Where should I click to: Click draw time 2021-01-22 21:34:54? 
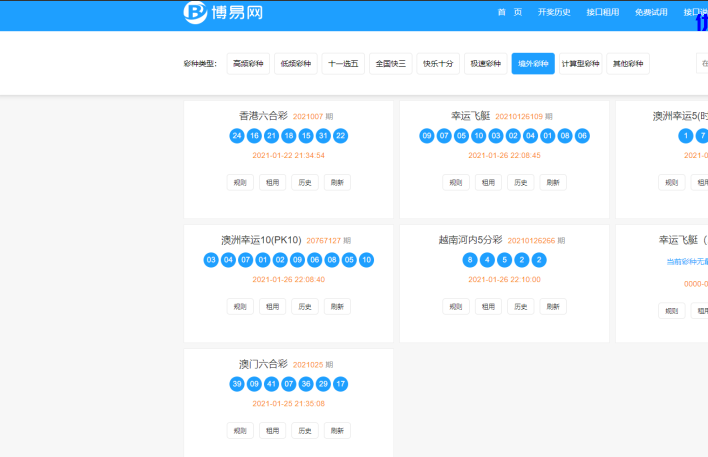pos(289,155)
